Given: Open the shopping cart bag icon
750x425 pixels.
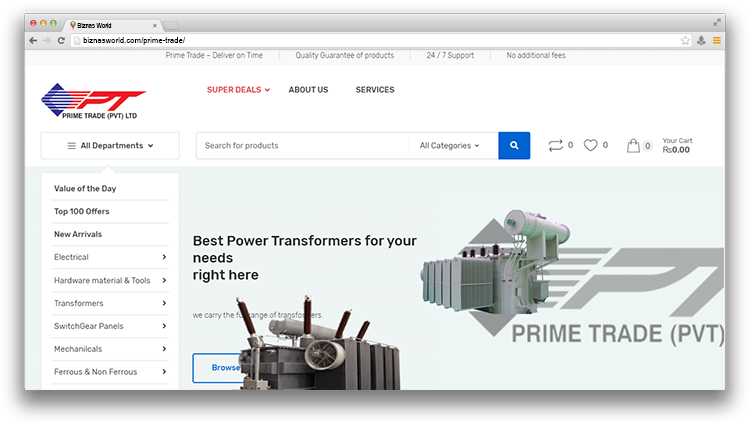Looking at the screenshot, I should coord(633,145).
